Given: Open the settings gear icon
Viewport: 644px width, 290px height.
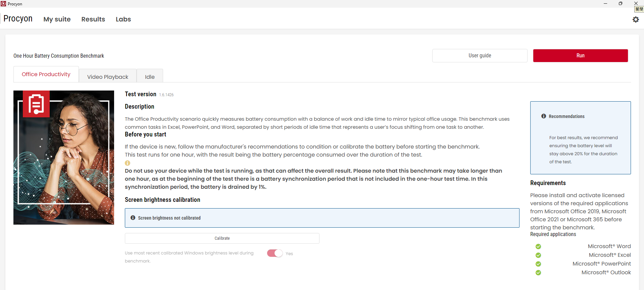Looking at the screenshot, I should (636, 19).
